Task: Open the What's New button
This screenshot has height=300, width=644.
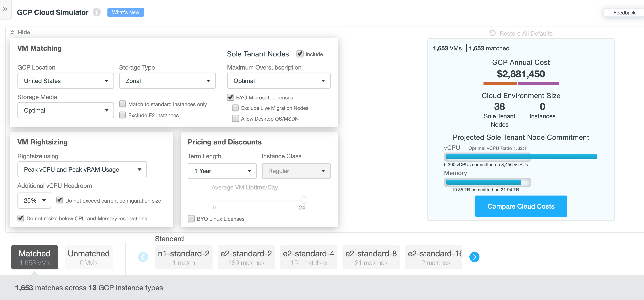Action: coord(126,12)
